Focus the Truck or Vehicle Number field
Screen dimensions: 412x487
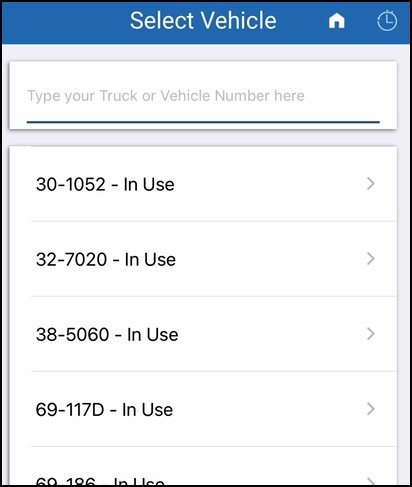tap(203, 96)
